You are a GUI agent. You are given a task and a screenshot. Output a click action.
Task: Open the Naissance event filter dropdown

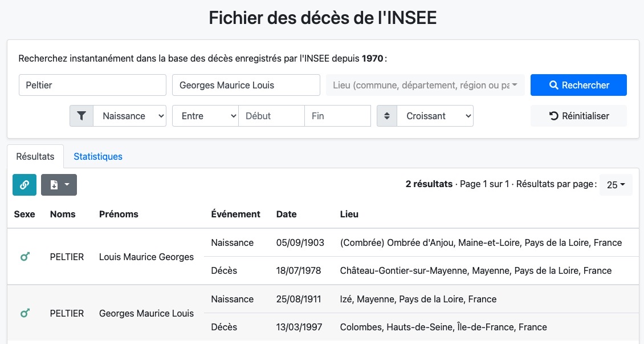[x=130, y=116]
